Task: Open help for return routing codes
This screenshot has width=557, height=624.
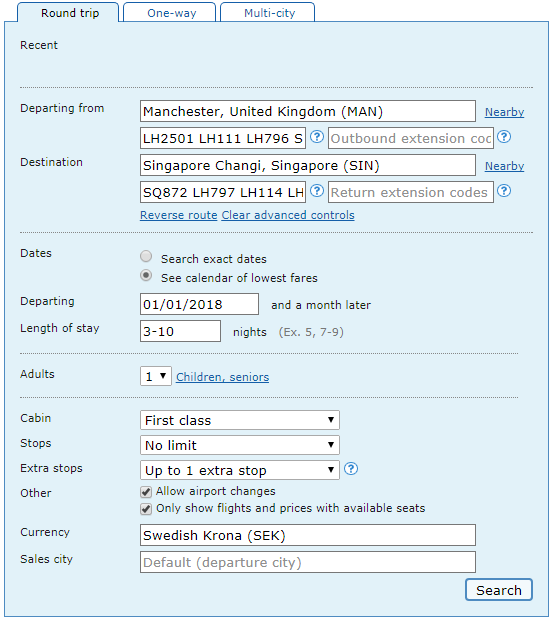Action: pyautogui.click(x=317, y=191)
